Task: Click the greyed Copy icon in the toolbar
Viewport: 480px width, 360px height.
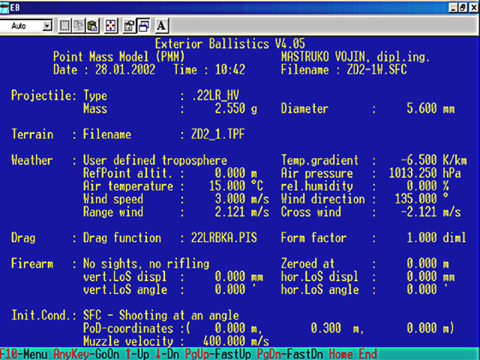Action: [79, 26]
